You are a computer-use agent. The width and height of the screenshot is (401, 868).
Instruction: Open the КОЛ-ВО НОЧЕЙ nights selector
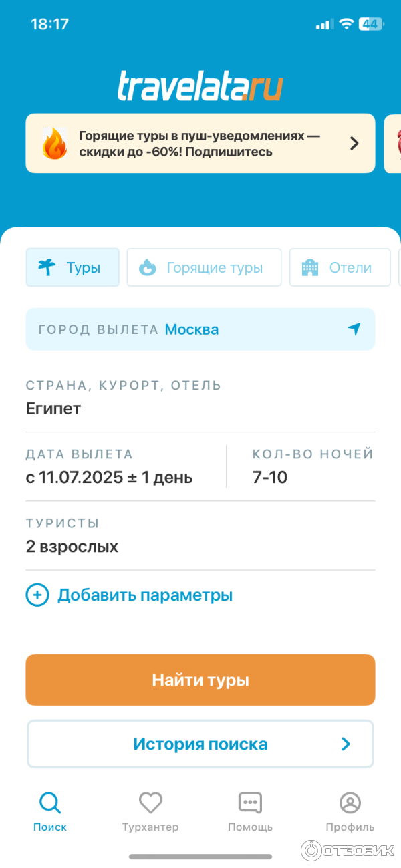pos(311,467)
